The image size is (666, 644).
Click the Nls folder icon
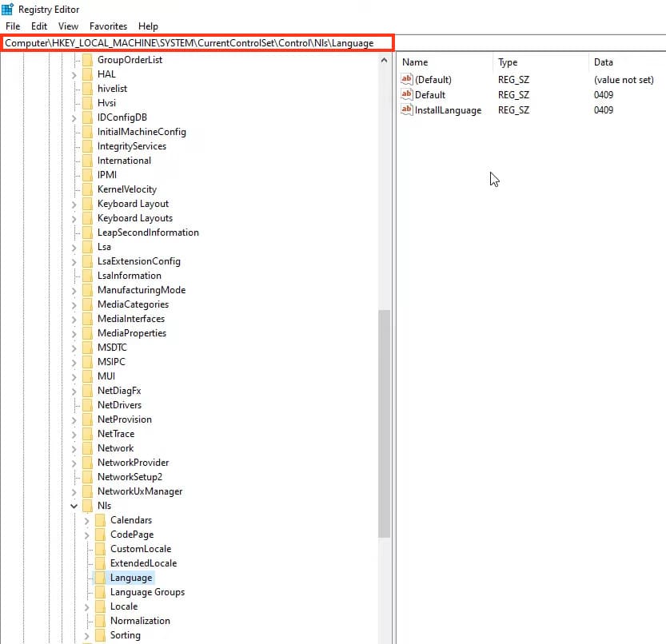[87, 506]
